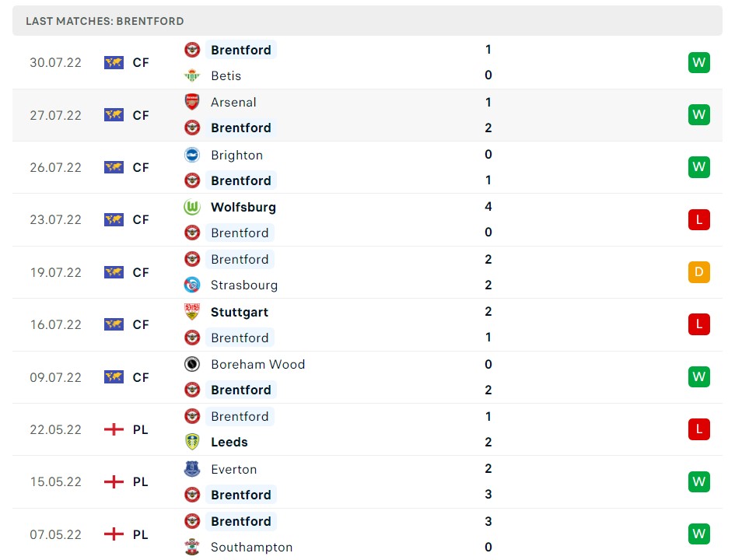Open the Arsenal team name link
The width and height of the screenshot is (735, 560).
pyautogui.click(x=233, y=102)
